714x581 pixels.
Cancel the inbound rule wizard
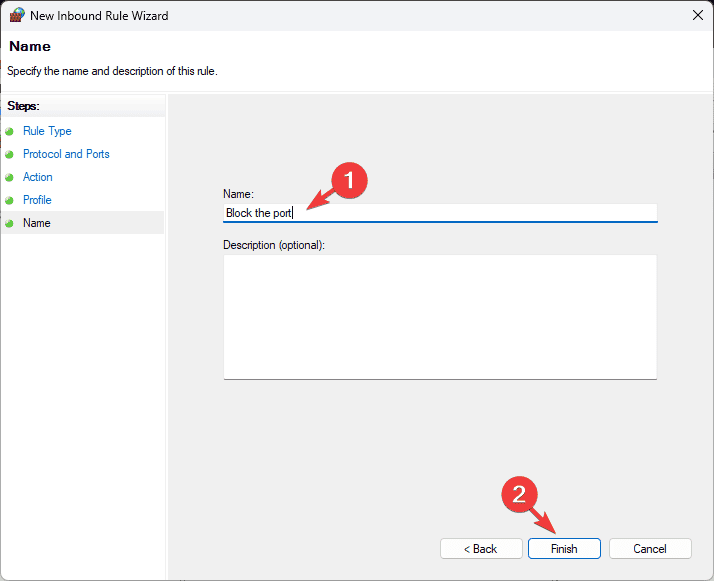click(x=650, y=549)
